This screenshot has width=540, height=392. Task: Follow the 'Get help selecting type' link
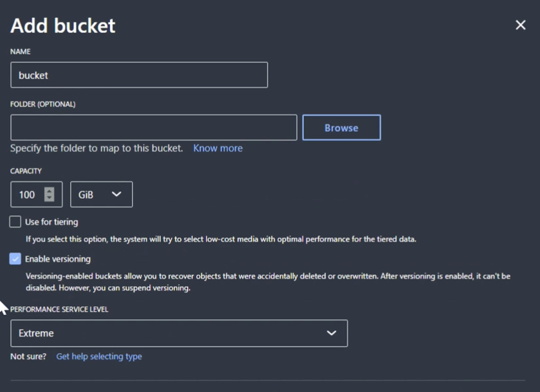pos(99,356)
